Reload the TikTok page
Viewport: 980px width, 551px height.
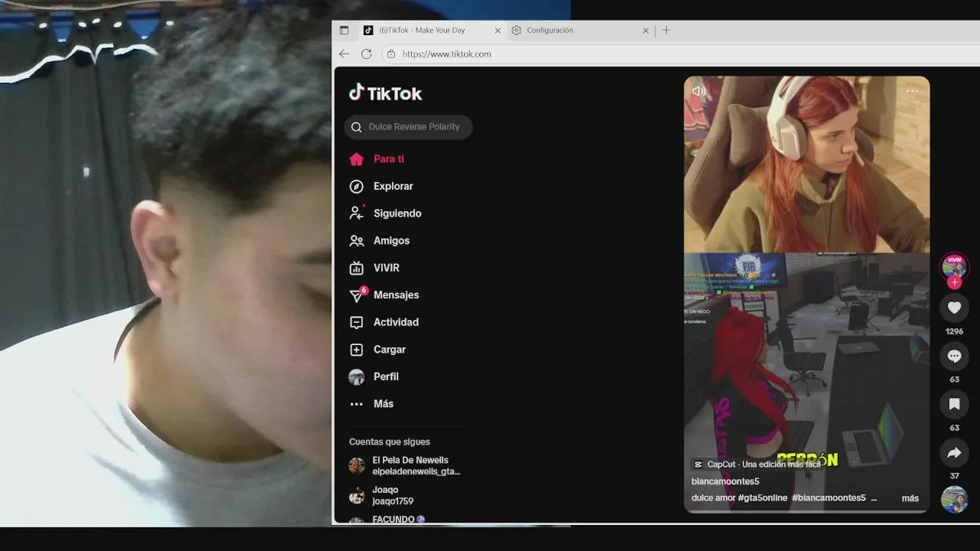(367, 54)
